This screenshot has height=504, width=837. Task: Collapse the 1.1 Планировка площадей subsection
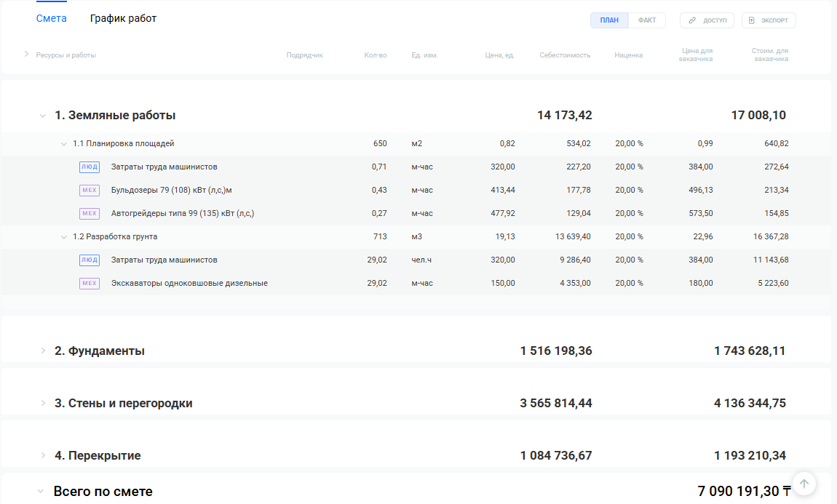[x=64, y=144]
